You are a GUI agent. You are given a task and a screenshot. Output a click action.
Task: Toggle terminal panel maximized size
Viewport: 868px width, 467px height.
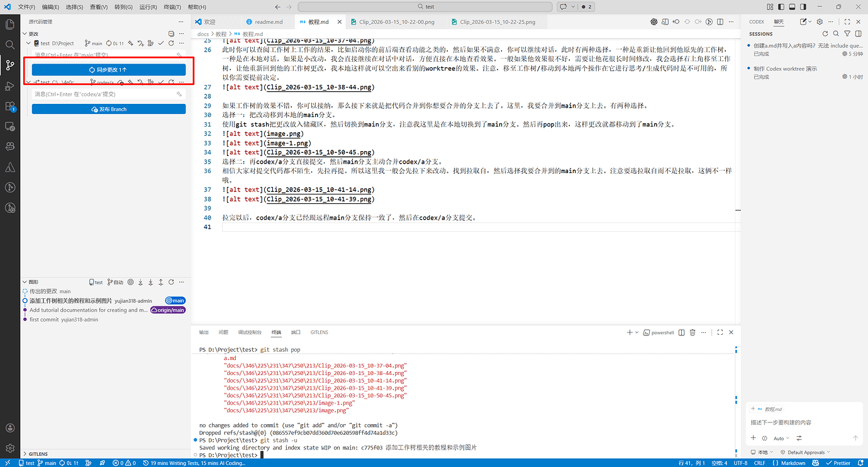[x=720, y=332]
